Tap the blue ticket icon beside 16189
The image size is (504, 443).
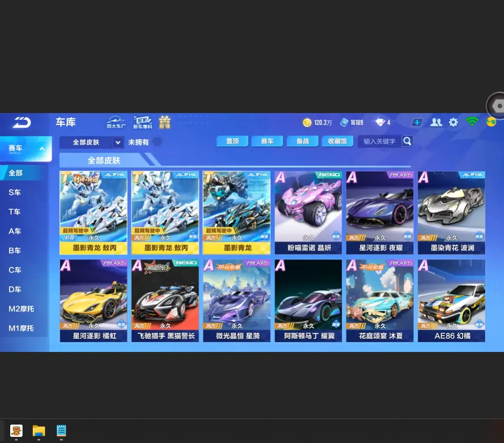[x=344, y=122]
